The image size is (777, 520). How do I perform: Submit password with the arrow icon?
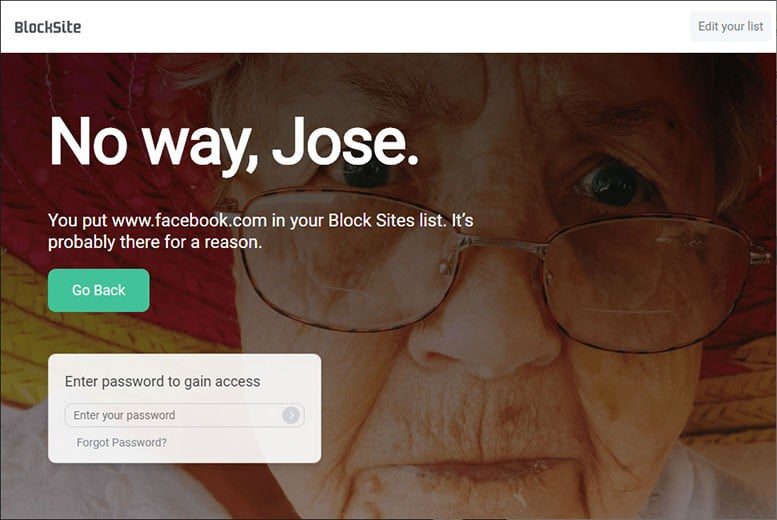coord(291,415)
